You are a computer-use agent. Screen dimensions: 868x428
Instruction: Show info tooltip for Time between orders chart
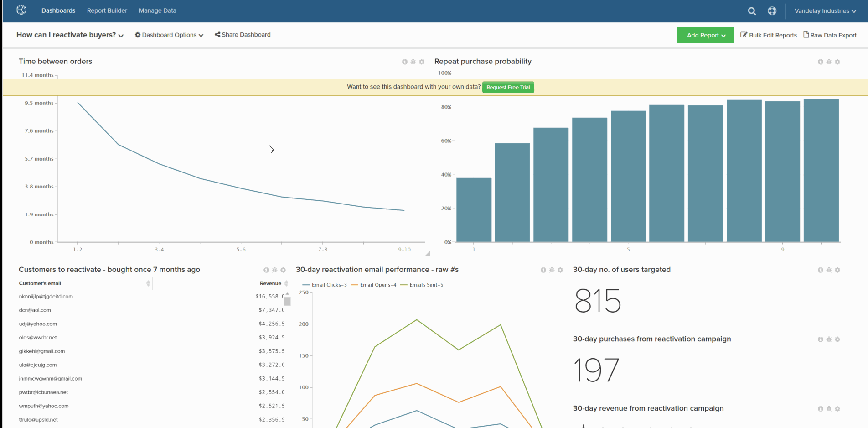tap(404, 62)
